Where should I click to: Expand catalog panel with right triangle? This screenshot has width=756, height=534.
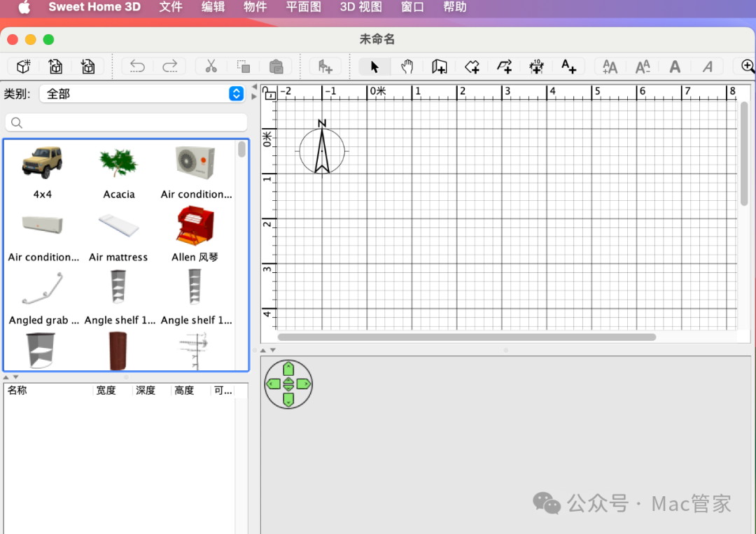[254, 97]
